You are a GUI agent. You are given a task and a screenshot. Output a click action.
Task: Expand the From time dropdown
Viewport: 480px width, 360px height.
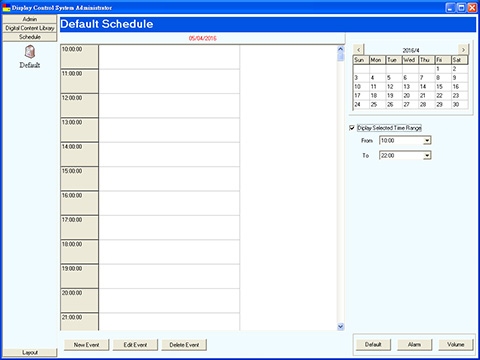pos(427,141)
